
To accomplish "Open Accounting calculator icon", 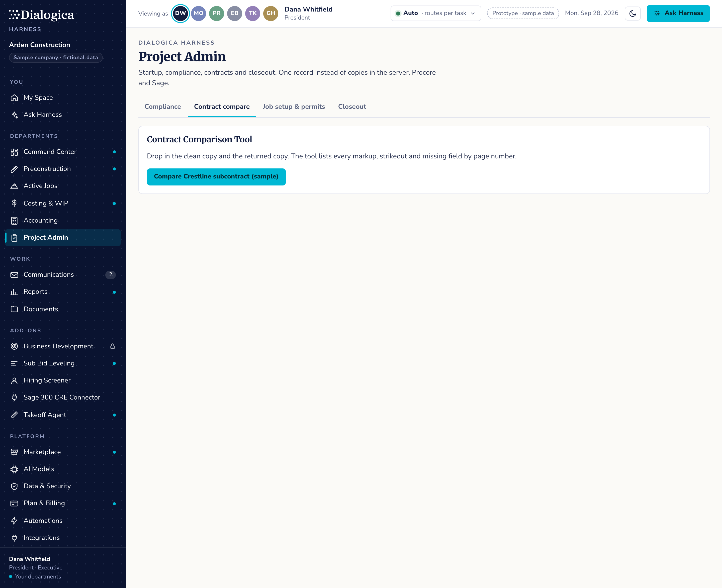I will pos(14,221).
